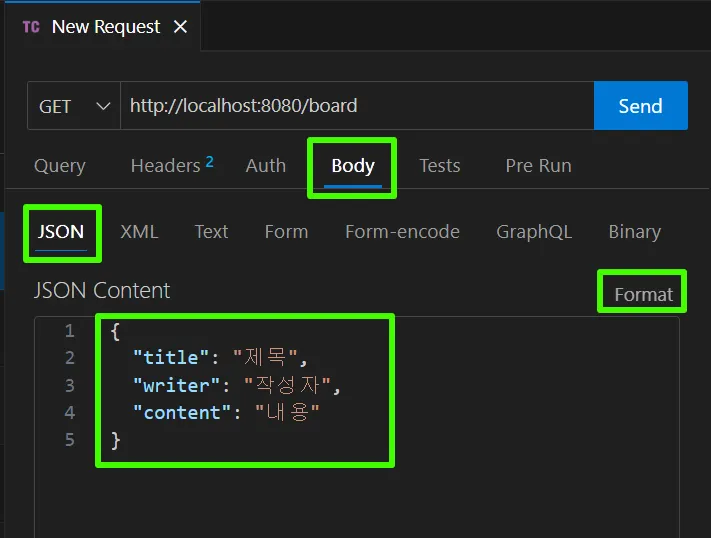Click the closing brace on line 5
This screenshot has width=711, height=538.
[115, 440]
